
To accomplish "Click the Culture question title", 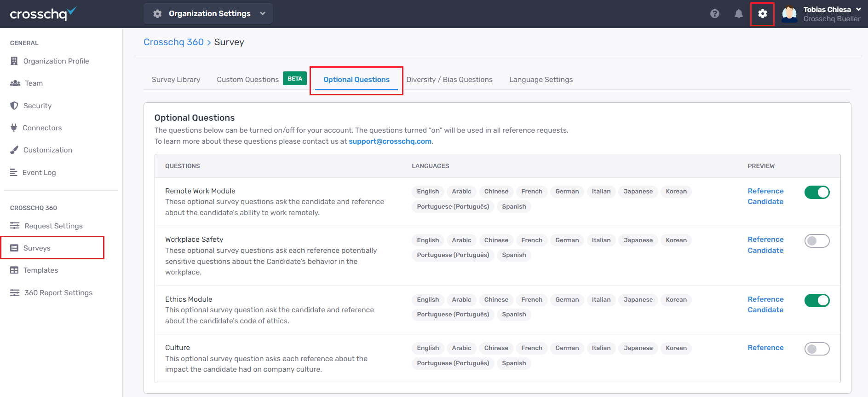I will click(x=178, y=348).
